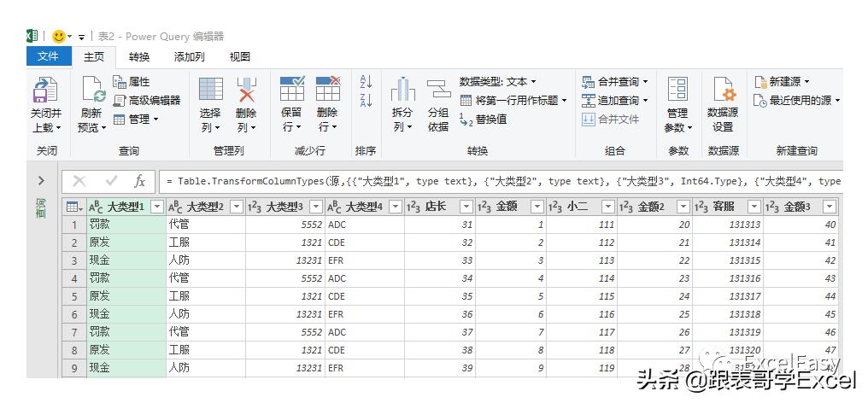Image resolution: width=868 pixels, height=403 pixels.
Task: Click cell 46 in row 7
Action: (x=801, y=332)
